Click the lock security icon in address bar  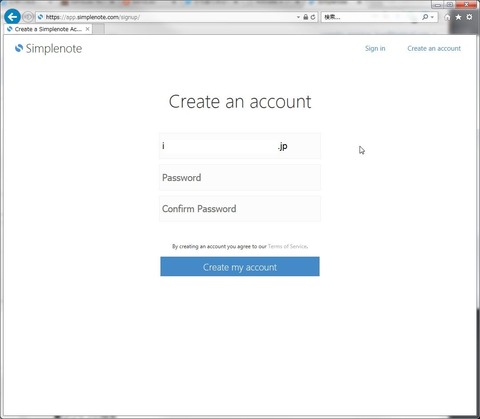pyautogui.click(x=305, y=17)
